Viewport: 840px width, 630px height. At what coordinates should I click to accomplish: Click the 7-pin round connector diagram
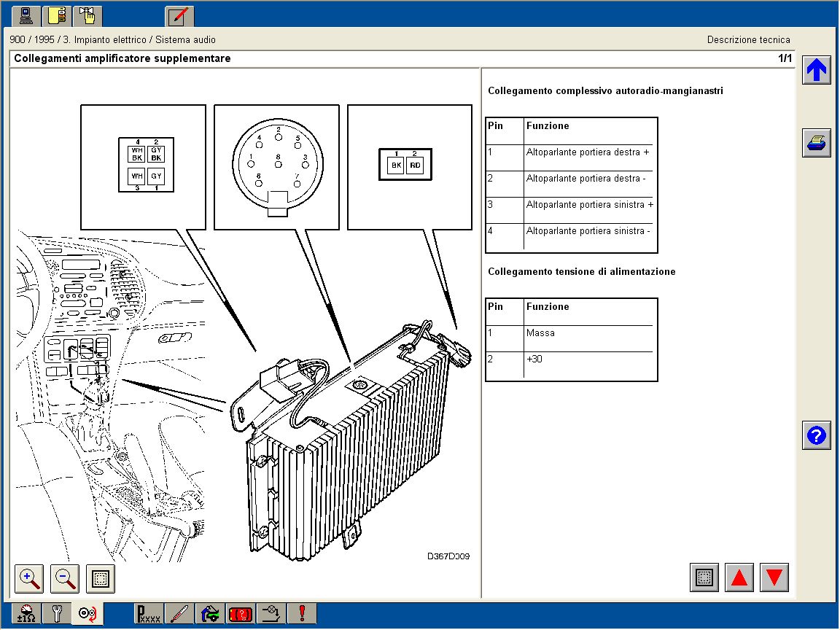pyautogui.click(x=277, y=168)
